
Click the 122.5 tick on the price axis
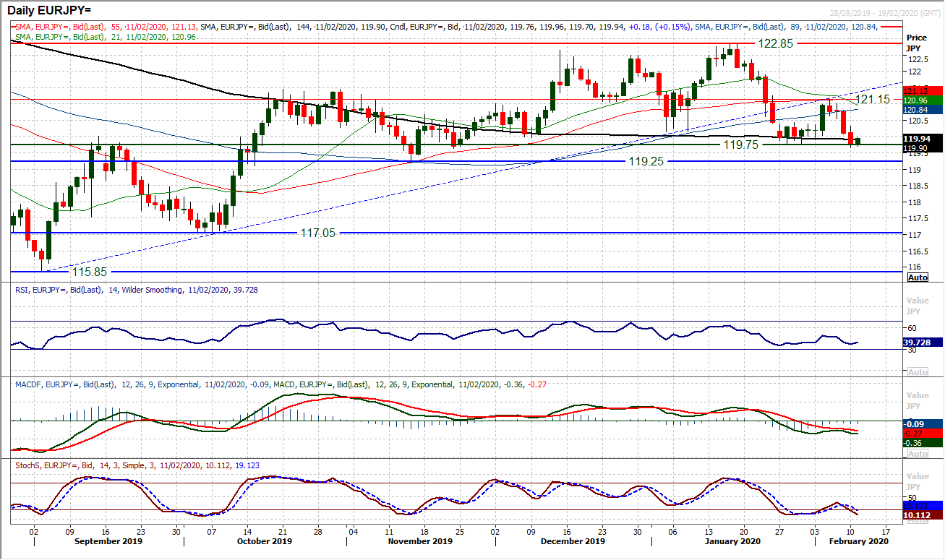tap(917, 59)
